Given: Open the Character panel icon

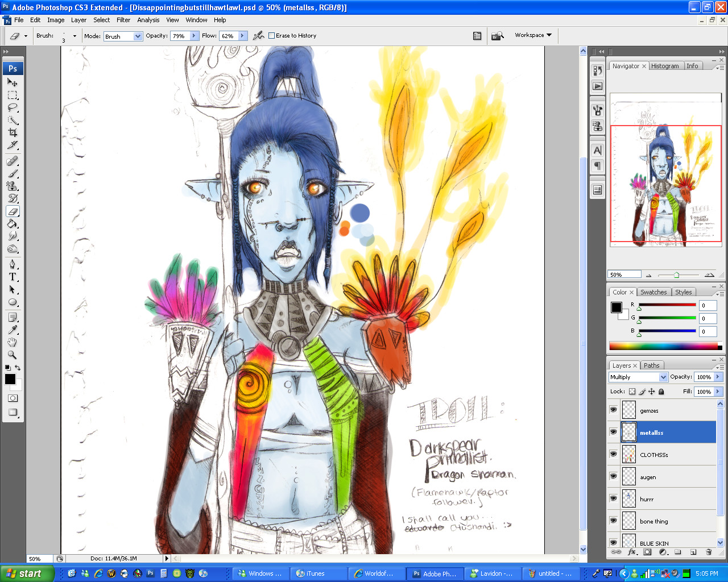Looking at the screenshot, I should tap(597, 150).
